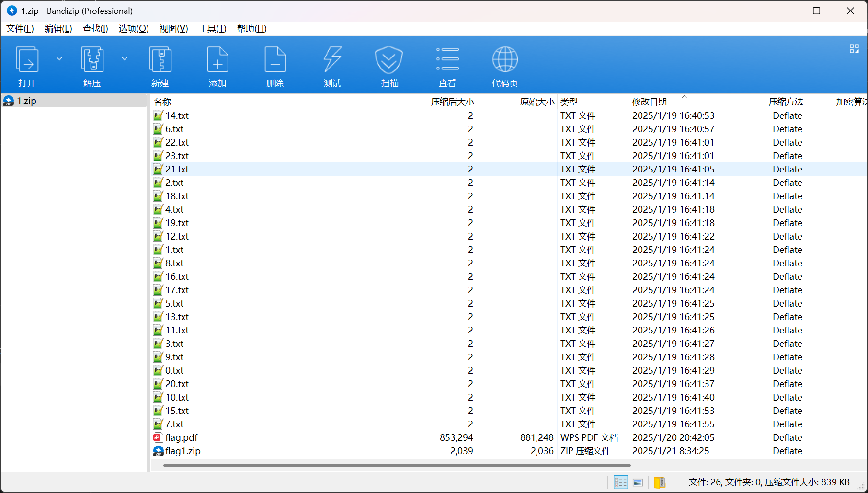The width and height of the screenshot is (868, 493).
Task: Click the 18.txt file icon
Action: (158, 196)
